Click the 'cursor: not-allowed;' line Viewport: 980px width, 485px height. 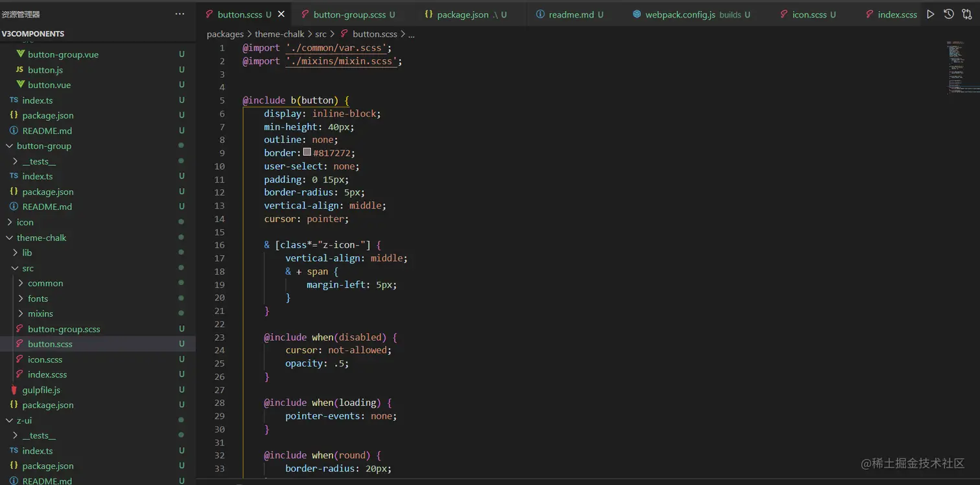tap(338, 350)
